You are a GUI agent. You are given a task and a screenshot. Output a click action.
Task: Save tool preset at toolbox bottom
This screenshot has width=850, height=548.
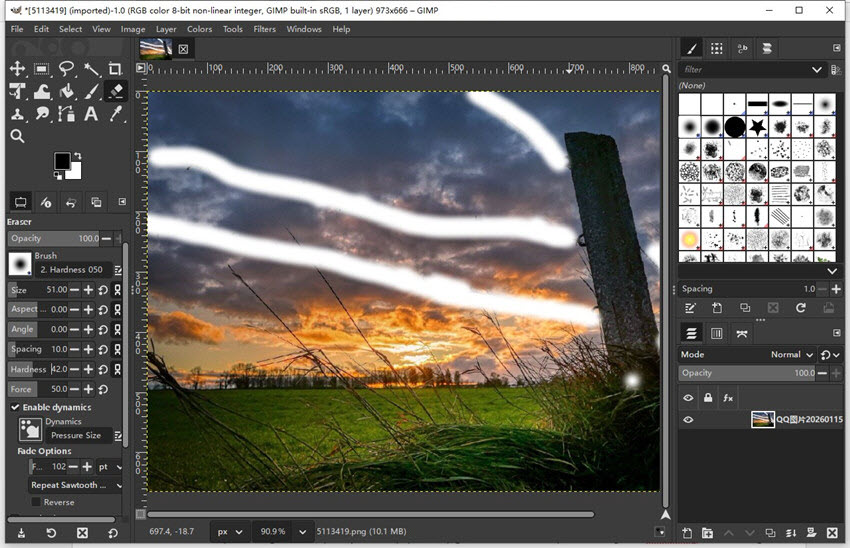(x=21, y=533)
